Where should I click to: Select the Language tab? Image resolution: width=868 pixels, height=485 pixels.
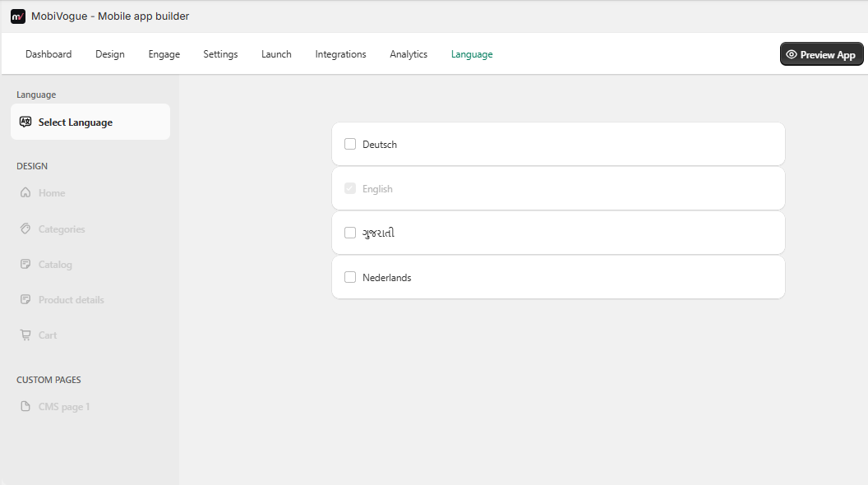point(472,54)
